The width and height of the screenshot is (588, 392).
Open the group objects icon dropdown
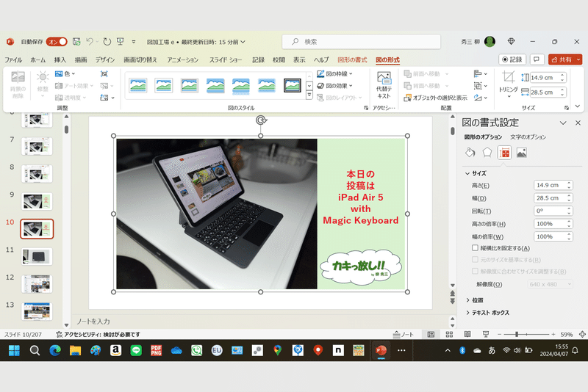click(480, 86)
